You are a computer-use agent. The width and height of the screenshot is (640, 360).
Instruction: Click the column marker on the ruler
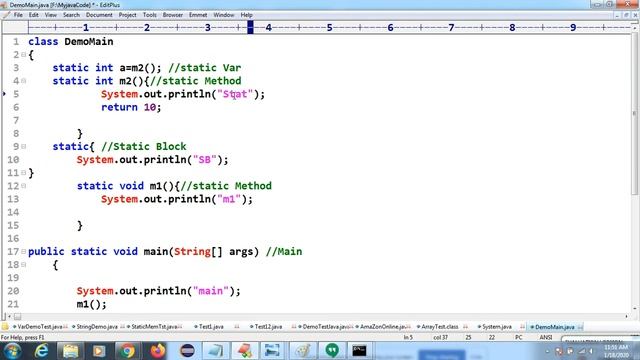click(x=250, y=27)
